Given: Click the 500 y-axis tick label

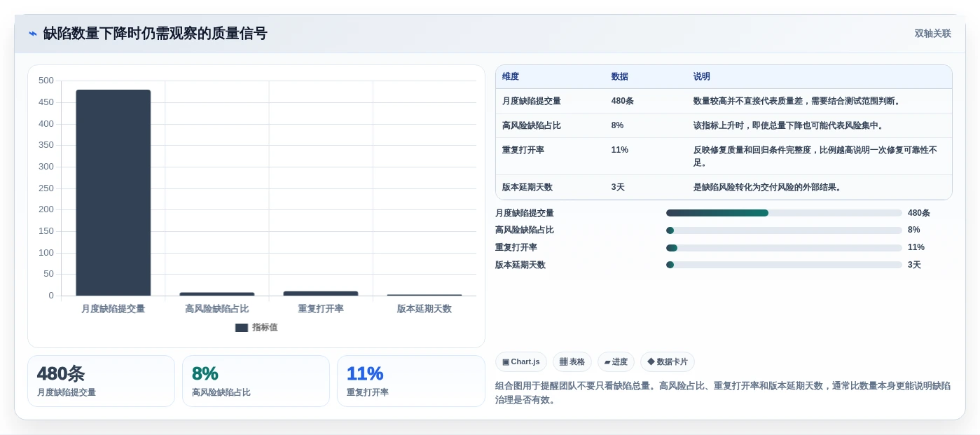Looking at the screenshot, I should 46,81.
